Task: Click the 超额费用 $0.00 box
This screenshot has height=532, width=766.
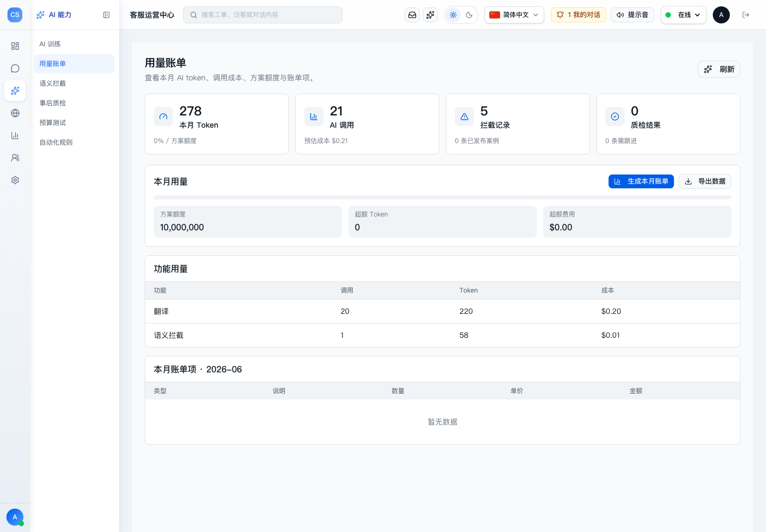Action: pyautogui.click(x=637, y=222)
